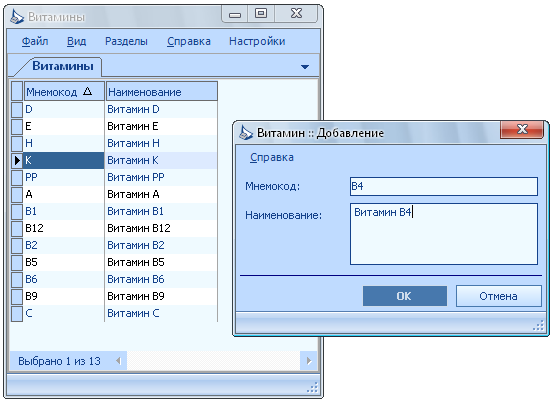The height and width of the screenshot is (404, 553).
Task: Toggle the row selector box for B12
Action: point(17,228)
